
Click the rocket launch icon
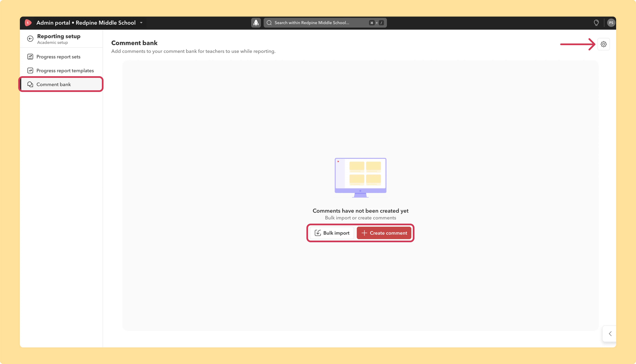256,23
